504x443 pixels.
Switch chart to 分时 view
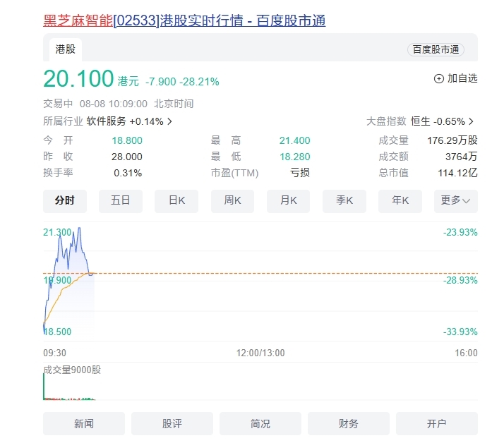[65, 201]
